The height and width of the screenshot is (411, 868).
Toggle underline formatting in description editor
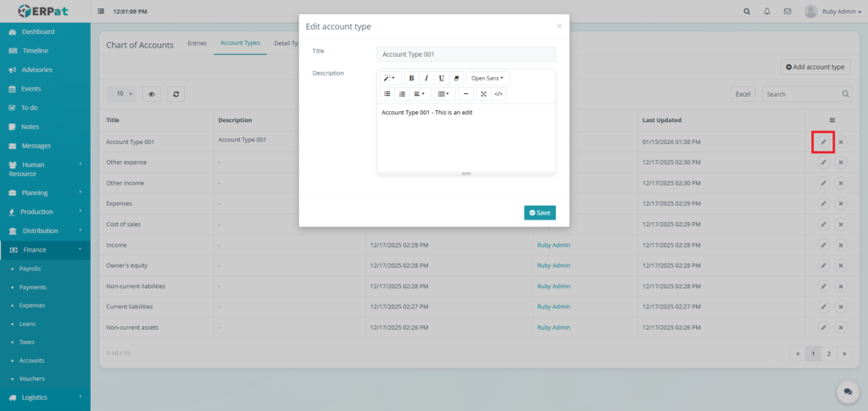(441, 78)
